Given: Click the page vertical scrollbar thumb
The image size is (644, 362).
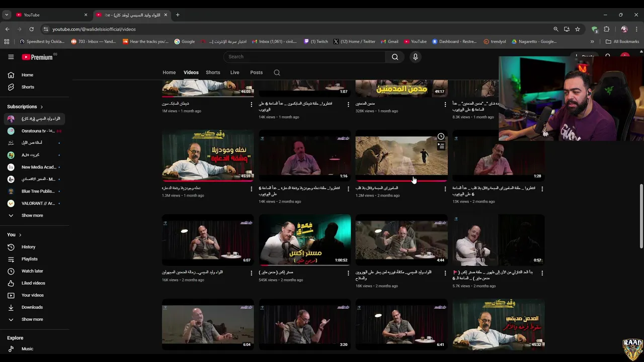Looking at the screenshot, I should pos(641,215).
